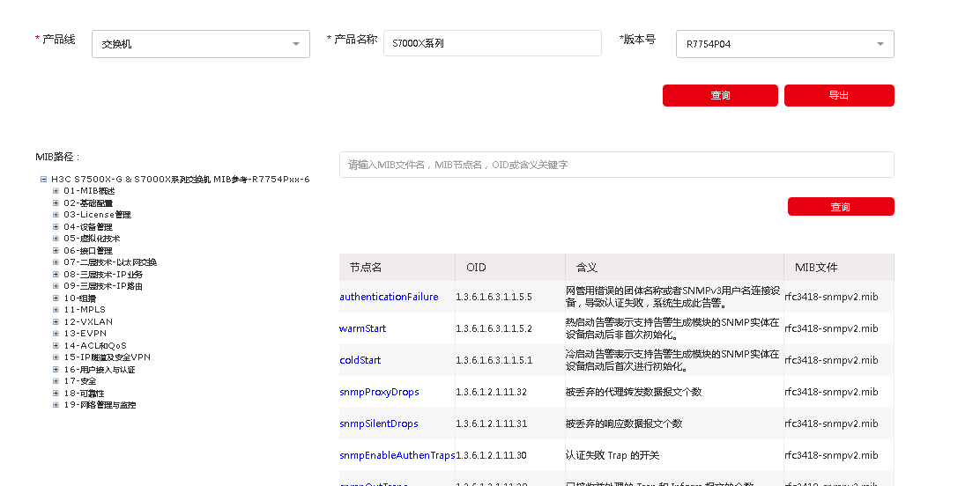Focus the MIB keyword search box

pos(616,165)
